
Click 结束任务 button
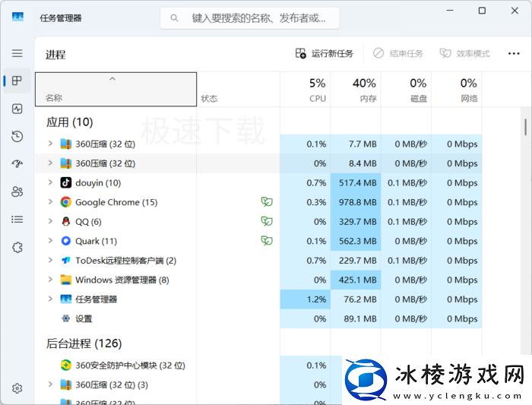398,54
